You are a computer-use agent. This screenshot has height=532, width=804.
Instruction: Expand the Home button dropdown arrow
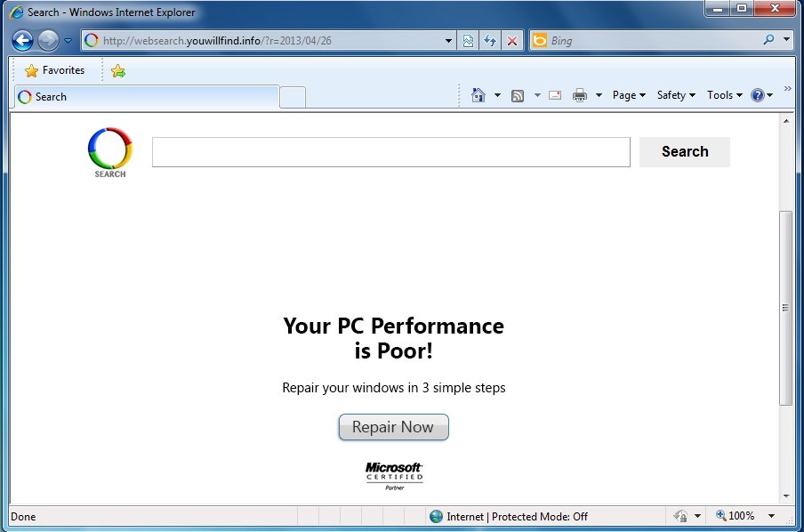(x=497, y=95)
